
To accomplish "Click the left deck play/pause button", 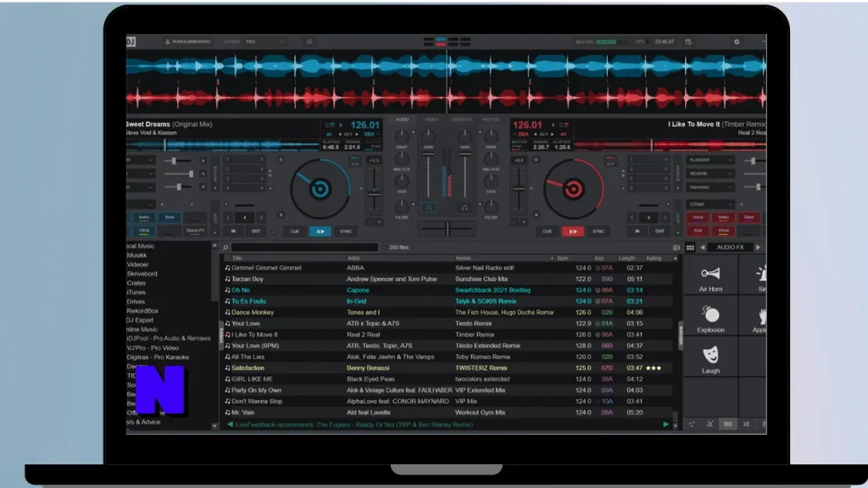I will tap(320, 231).
